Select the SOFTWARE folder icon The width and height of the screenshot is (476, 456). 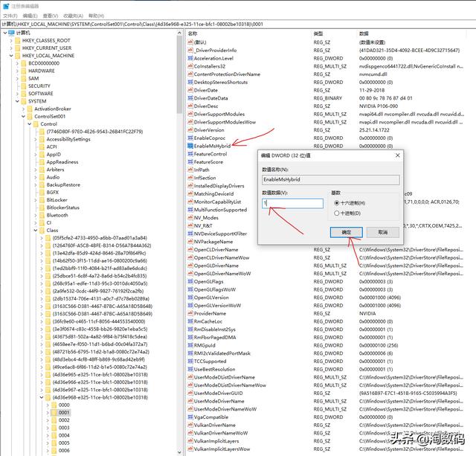pos(24,94)
